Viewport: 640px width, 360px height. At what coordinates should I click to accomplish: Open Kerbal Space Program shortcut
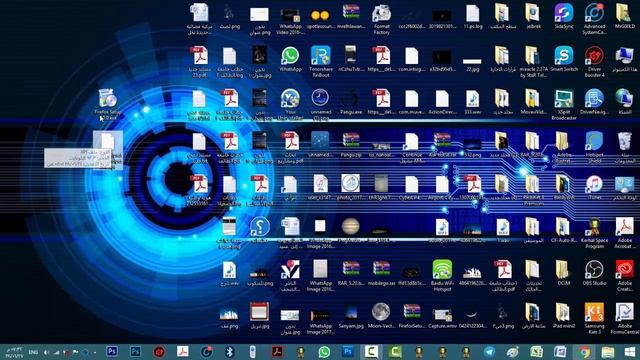click(x=594, y=233)
